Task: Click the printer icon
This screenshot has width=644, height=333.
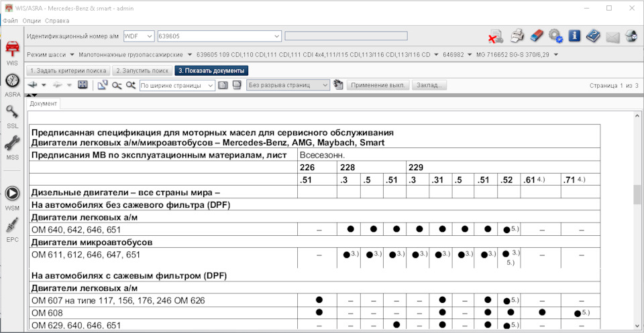Action: tap(517, 36)
